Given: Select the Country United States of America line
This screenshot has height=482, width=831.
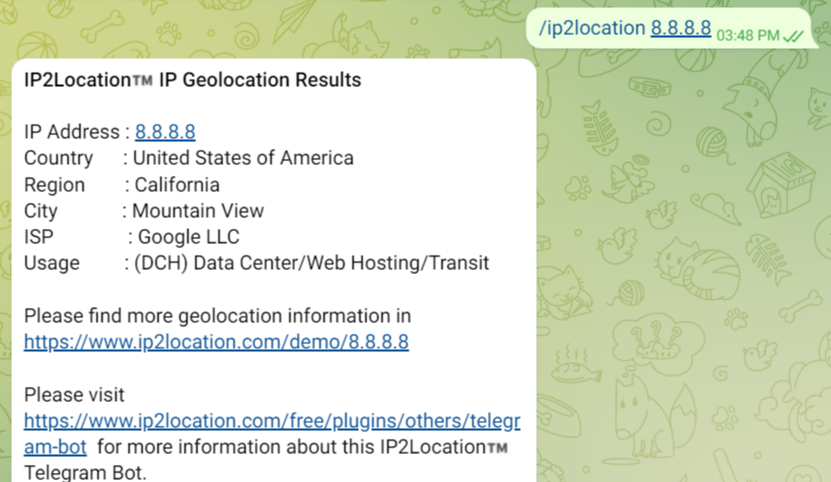Looking at the screenshot, I should 188,158.
